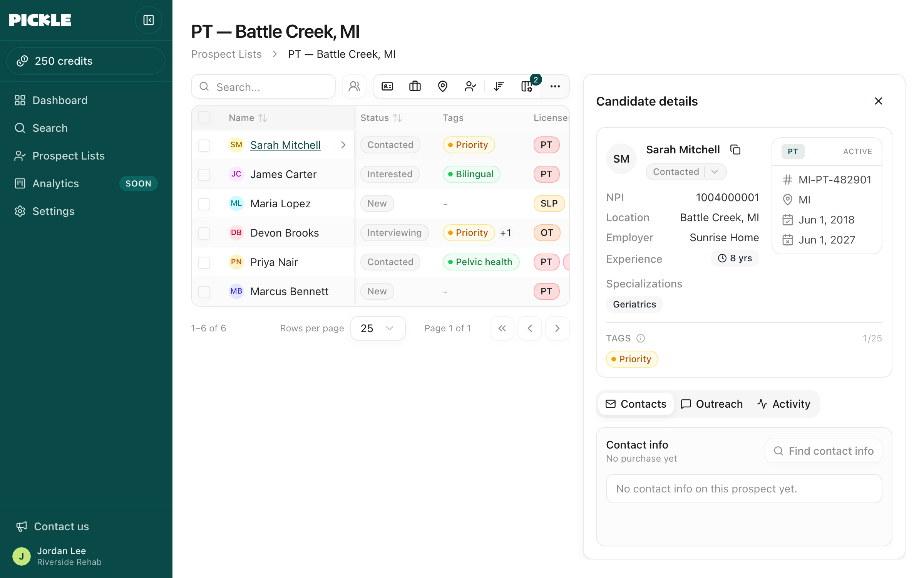924x578 pixels.
Task: Open the column settings icon with badge
Action: [x=527, y=87]
